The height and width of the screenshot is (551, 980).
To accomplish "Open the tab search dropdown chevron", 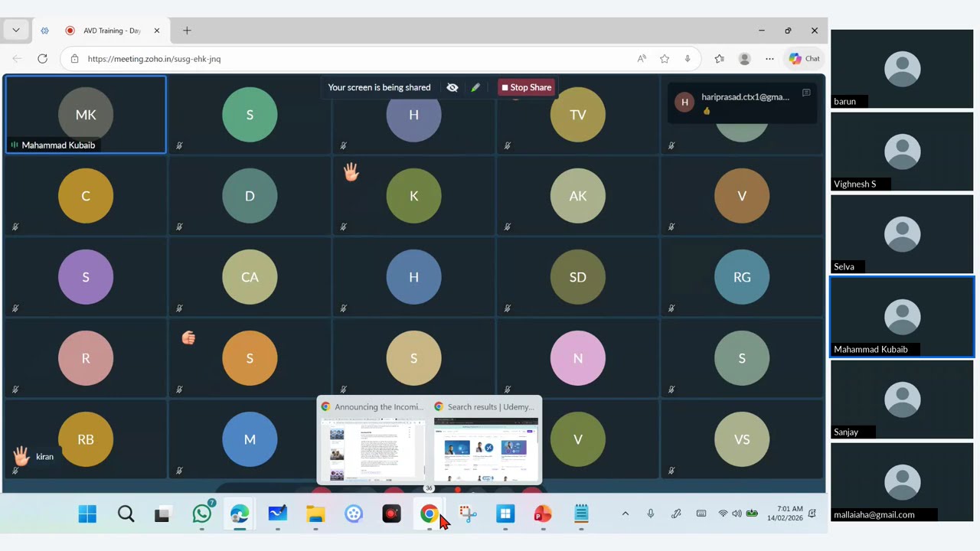I will coord(15,31).
